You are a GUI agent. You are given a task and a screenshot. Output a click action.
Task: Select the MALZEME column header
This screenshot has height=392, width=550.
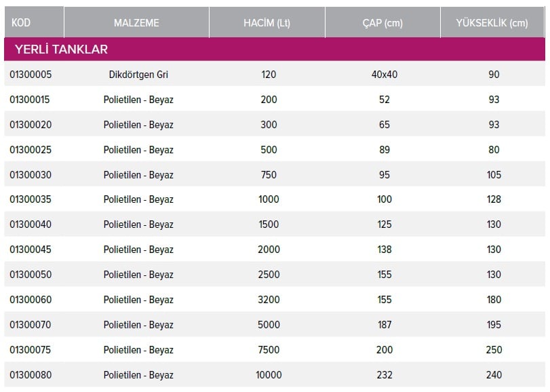point(136,22)
